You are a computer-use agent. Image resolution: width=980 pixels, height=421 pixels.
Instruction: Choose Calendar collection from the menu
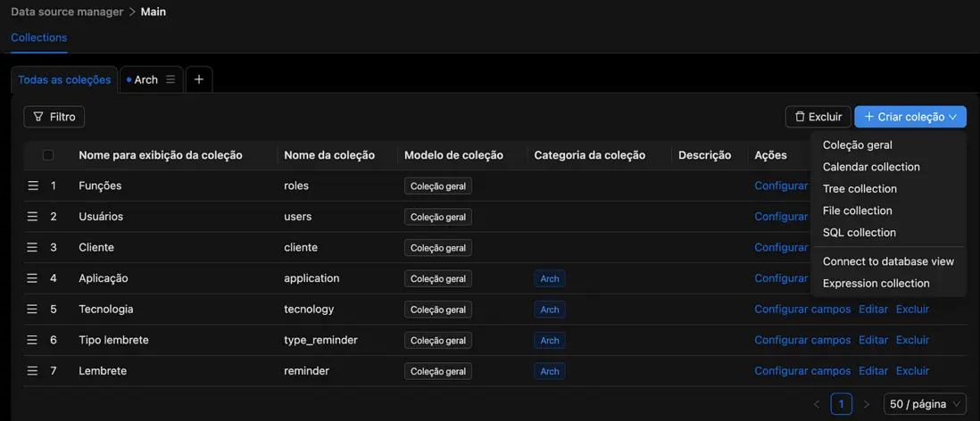coord(871,167)
